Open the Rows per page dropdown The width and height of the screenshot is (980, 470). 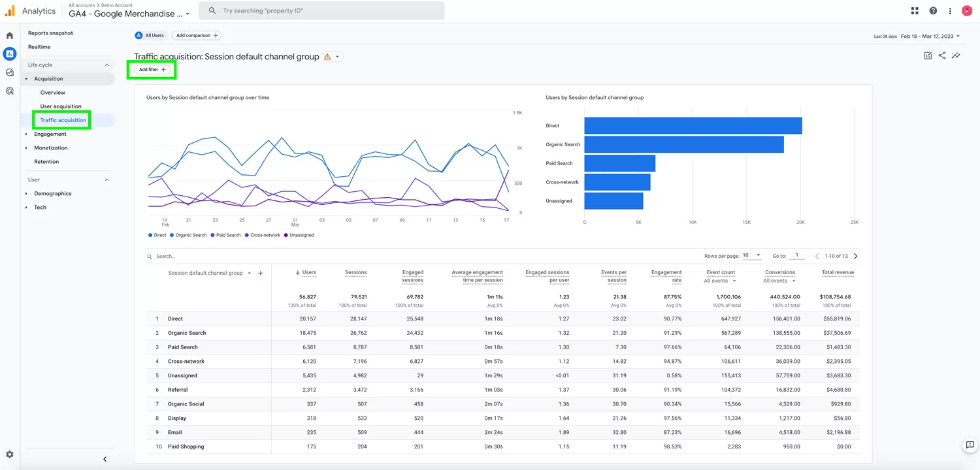click(752, 255)
